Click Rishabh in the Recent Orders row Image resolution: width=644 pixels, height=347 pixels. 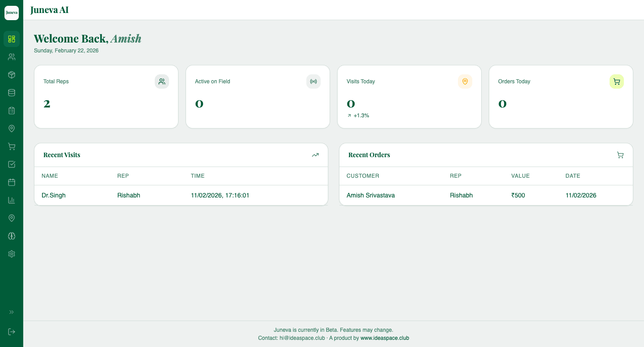461,195
